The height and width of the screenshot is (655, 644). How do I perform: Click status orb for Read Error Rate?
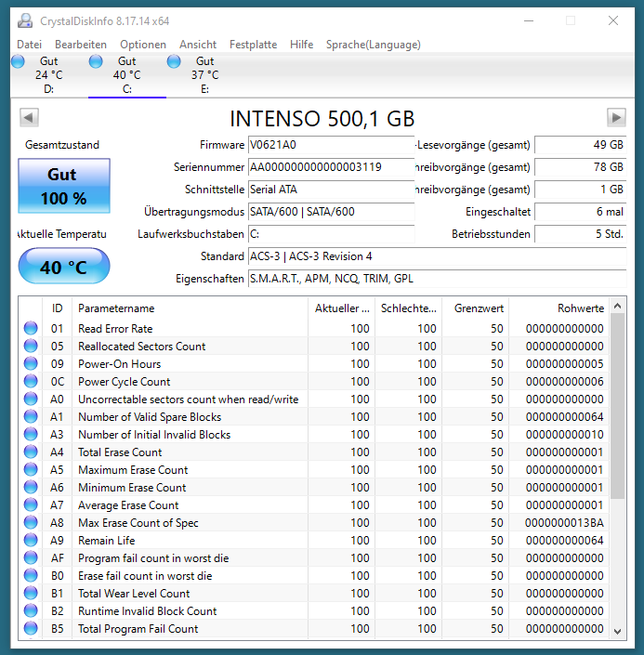(x=31, y=328)
